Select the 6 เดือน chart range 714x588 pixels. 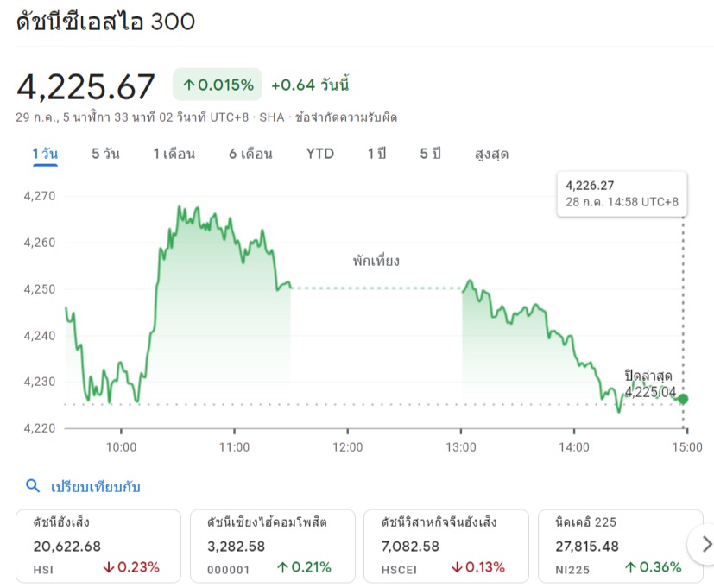coord(250,154)
